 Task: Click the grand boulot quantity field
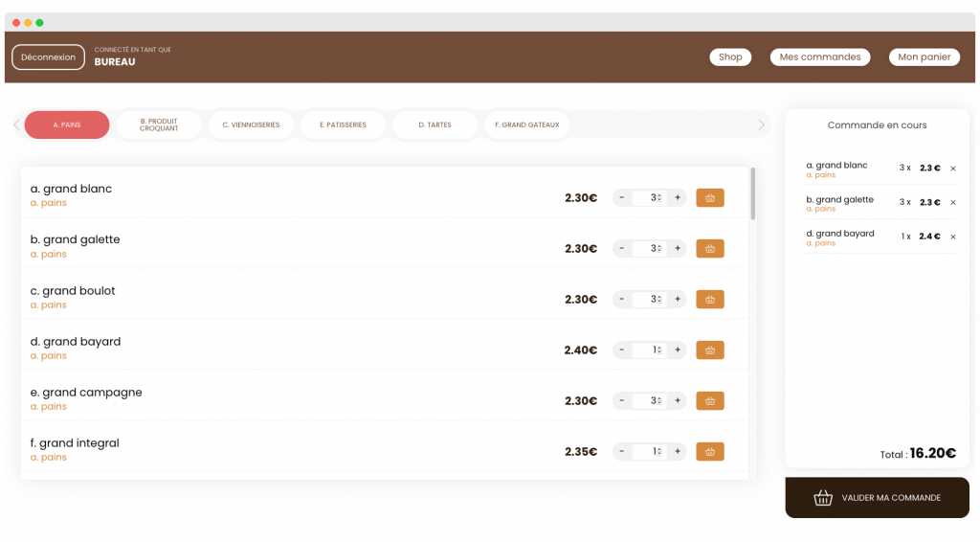click(648, 299)
